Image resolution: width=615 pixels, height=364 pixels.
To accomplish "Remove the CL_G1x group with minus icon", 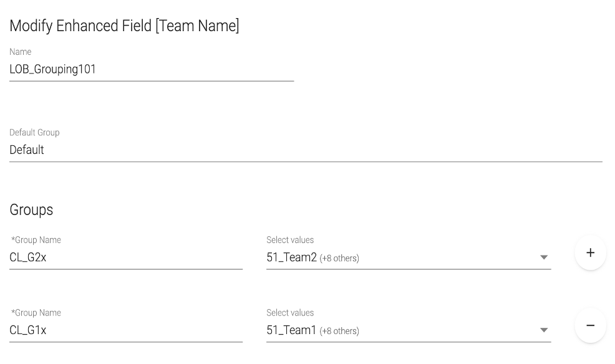I will pos(590,325).
